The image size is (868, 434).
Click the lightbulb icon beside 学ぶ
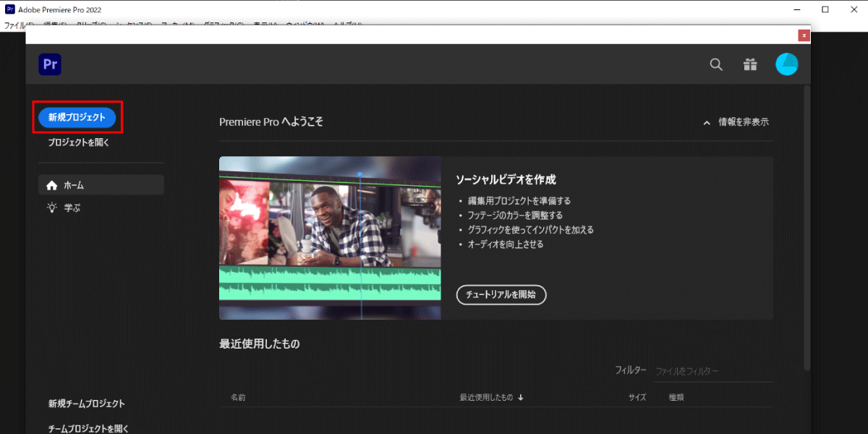point(51,208)
